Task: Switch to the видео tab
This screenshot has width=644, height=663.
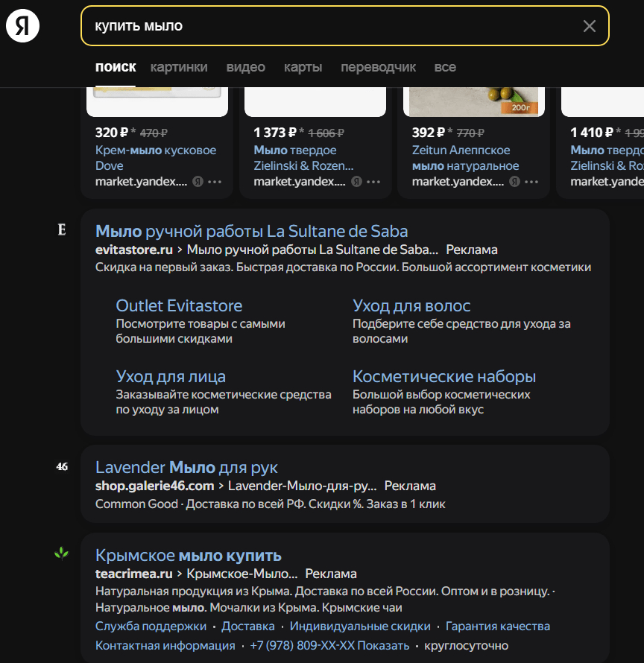Action: tap(245, 67)
